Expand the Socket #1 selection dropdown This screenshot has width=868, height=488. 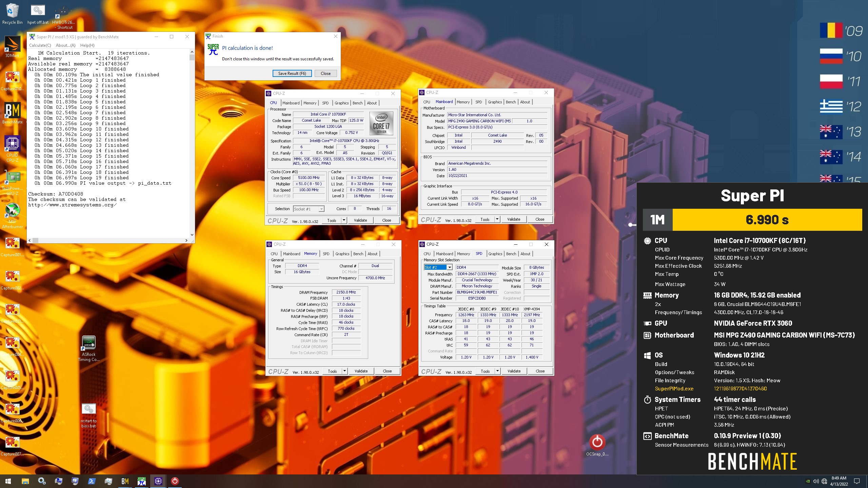click(321, 209)
